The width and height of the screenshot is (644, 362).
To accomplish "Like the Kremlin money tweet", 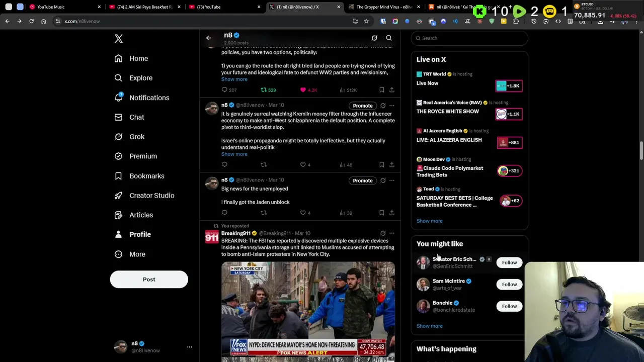I will pyautogui.click(x=303, y=165).
